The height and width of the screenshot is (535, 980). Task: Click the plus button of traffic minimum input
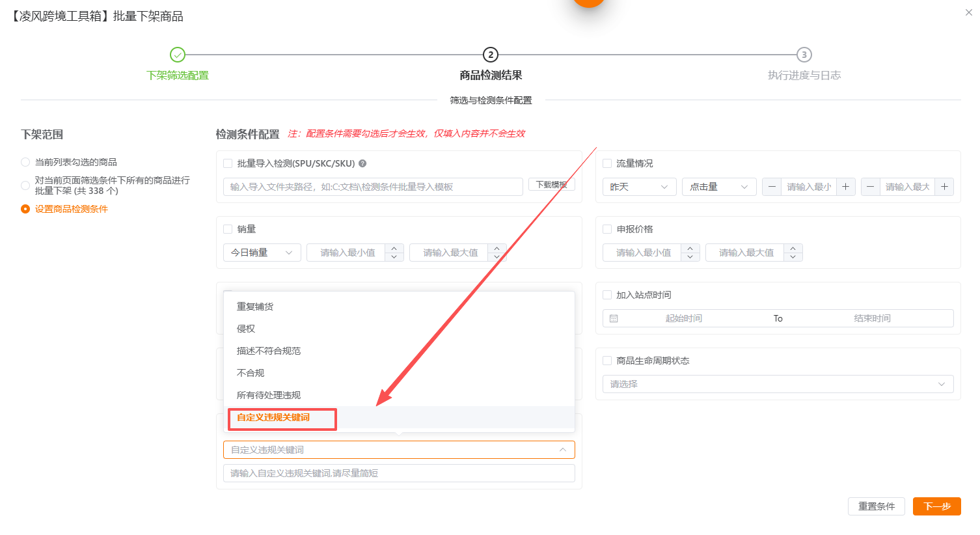pyautogui.click(x=845, y=187)
